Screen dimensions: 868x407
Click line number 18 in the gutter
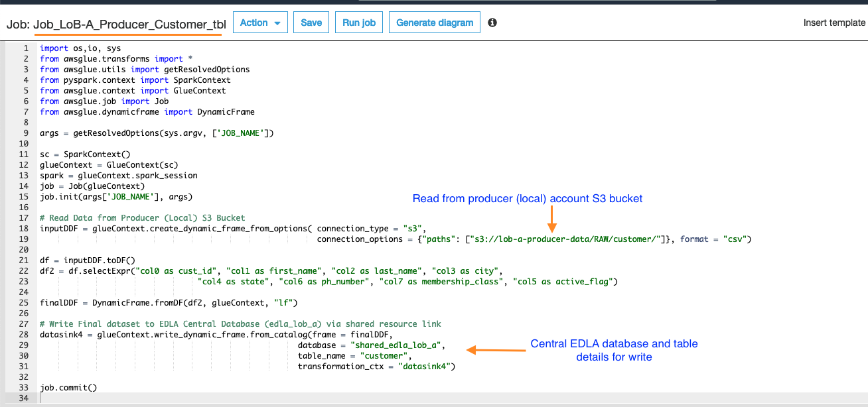(24, 229)
